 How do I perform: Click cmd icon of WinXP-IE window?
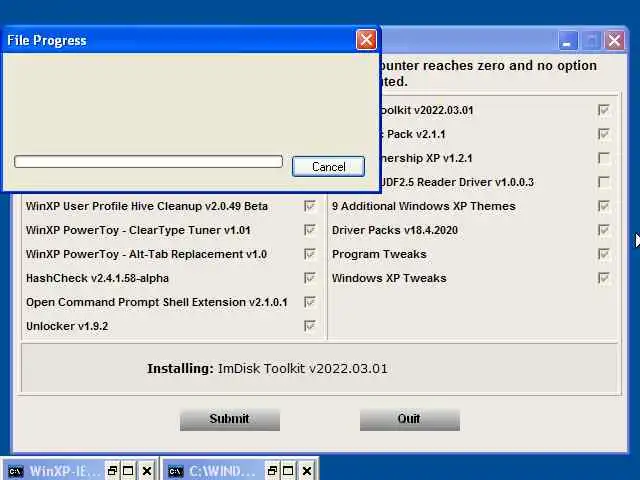pos(16,471)
